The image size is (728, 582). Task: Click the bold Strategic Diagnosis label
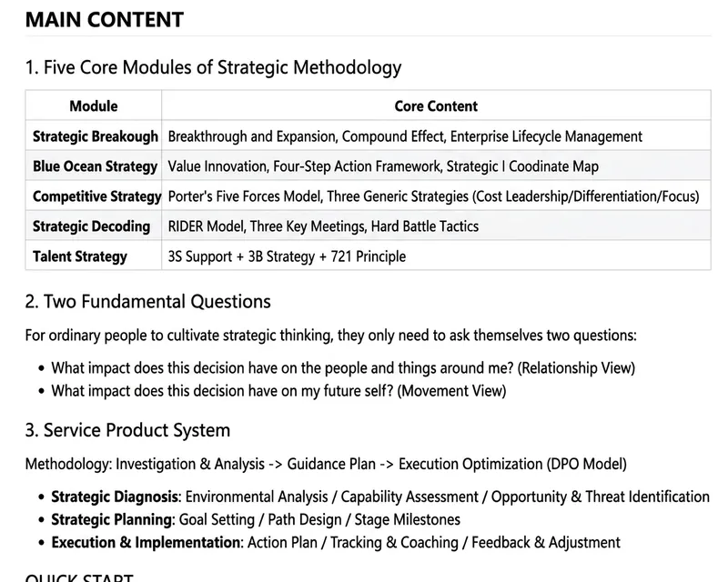(x=115, y=497)
